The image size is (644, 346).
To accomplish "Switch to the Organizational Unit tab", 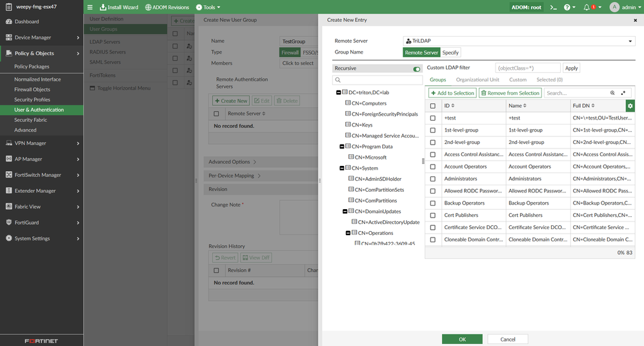I will (478, 79).
